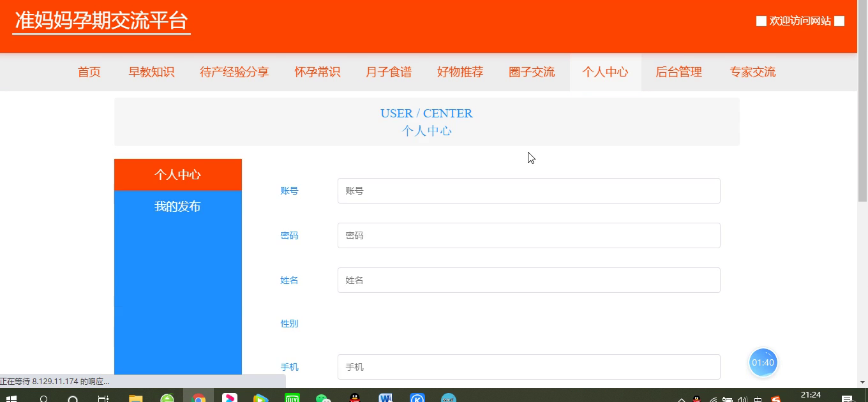Click the page vertical scrollbar thumb
868x402 pixels.
(x=862, y=102)
